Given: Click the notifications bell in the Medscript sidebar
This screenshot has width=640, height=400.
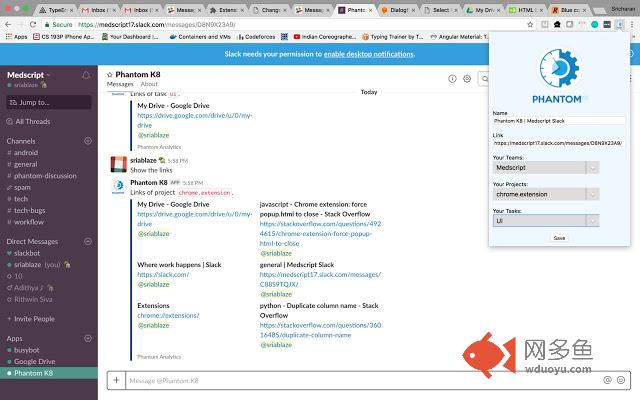Looking at the screenshot, I should click(x=86, y=75).
